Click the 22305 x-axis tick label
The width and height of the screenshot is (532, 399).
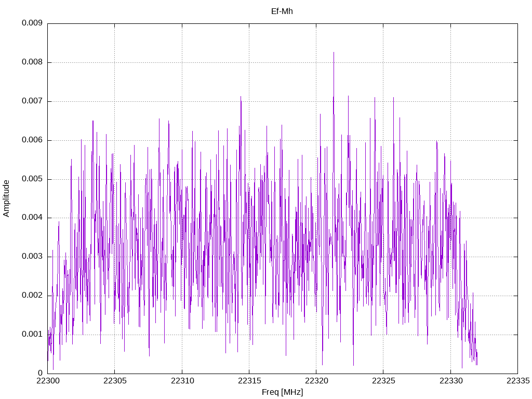click(x=115, y=381)
